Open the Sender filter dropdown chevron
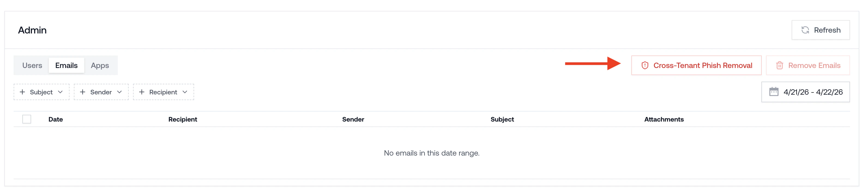Image resolution: width=868 pixels, height=192 pixels. (120, 92)
